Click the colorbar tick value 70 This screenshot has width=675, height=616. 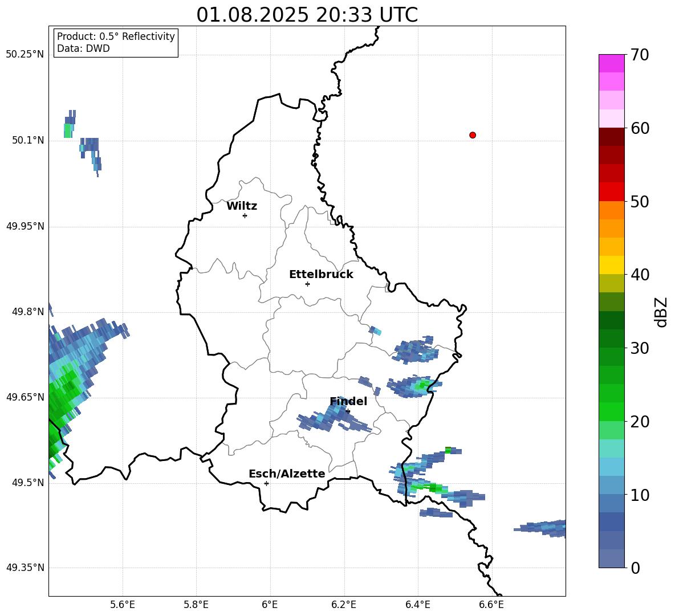pyautogui.click(x=640, y=55)
